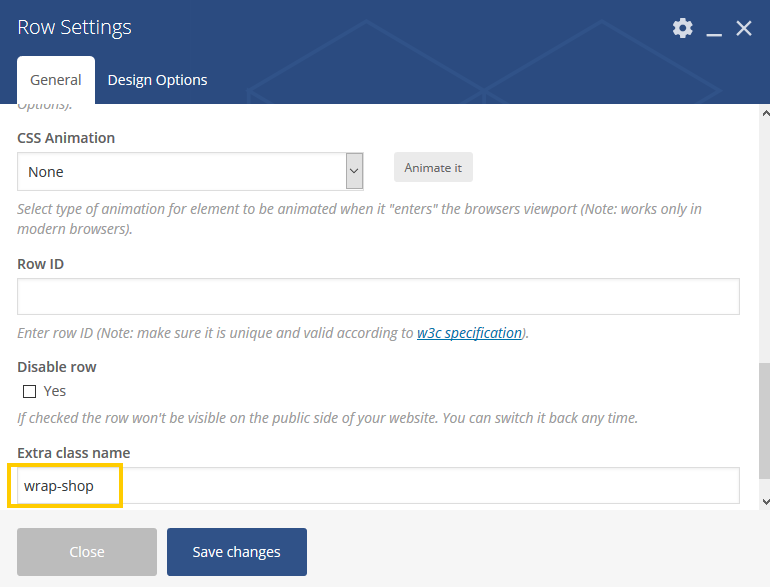
Task: Switch to the General tab
Action: (x=56, y=80)
